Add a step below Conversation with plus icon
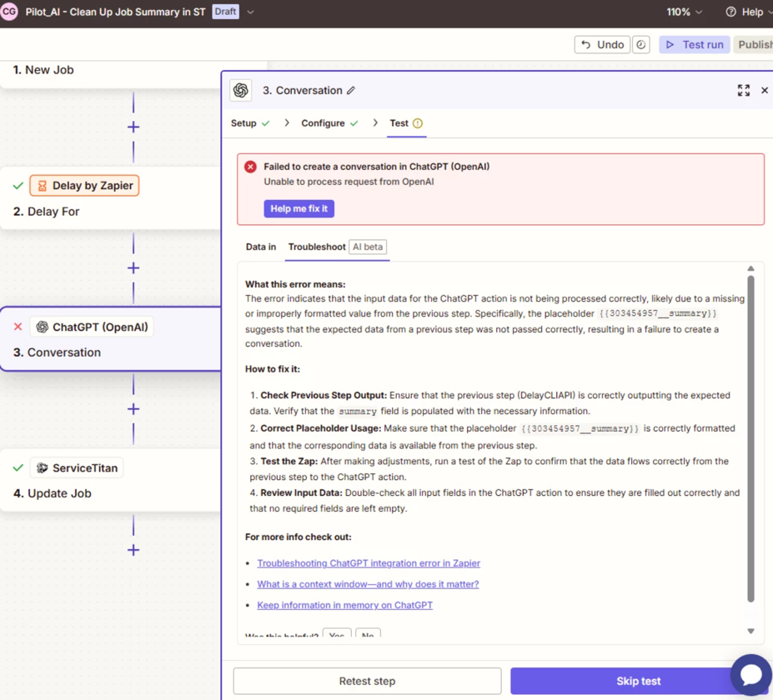The width and height of the screenshot is (773, 700). click(x=133, y=409)
